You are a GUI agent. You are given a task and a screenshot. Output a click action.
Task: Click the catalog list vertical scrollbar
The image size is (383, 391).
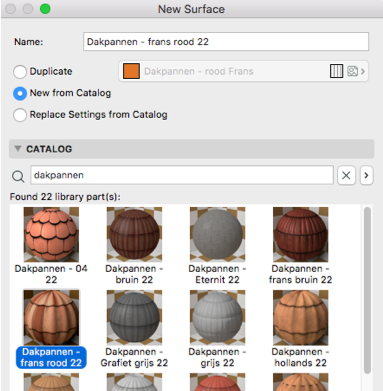[x=367, y=290]
